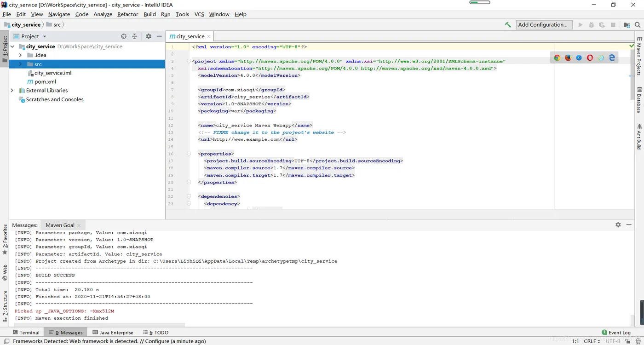644x345 pixels.
Task: Click the green inspection checkmark in the editor
Action: pos(632,46)
